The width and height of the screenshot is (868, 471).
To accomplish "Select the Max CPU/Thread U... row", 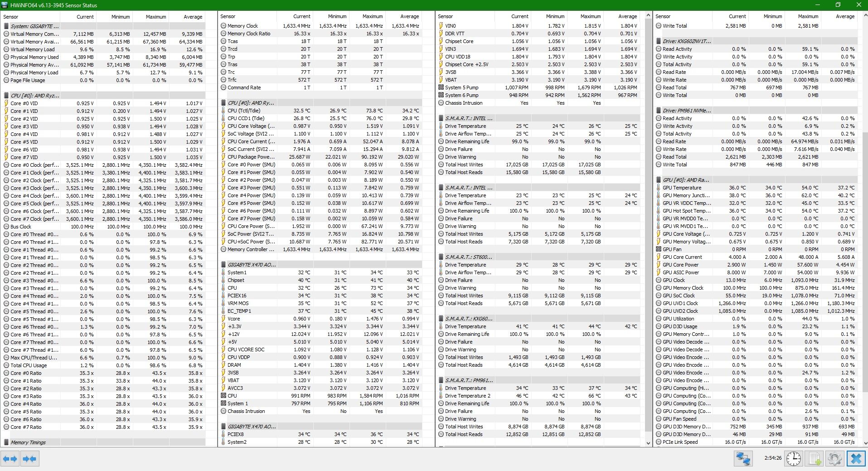I will [103, 358].
